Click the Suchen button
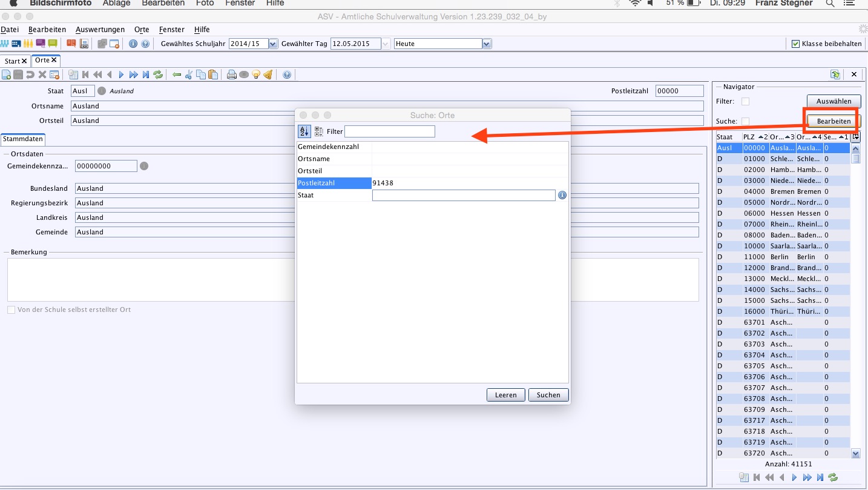 pyautogui.click(x=548, y=395)
